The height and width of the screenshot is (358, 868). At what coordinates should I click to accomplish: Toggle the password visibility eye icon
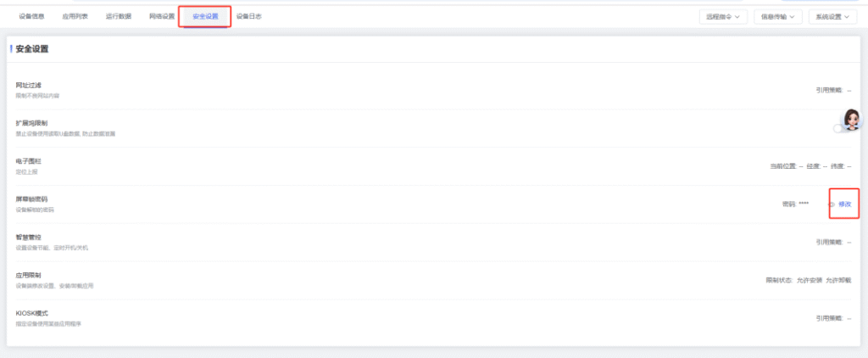(x=832, y=204)
